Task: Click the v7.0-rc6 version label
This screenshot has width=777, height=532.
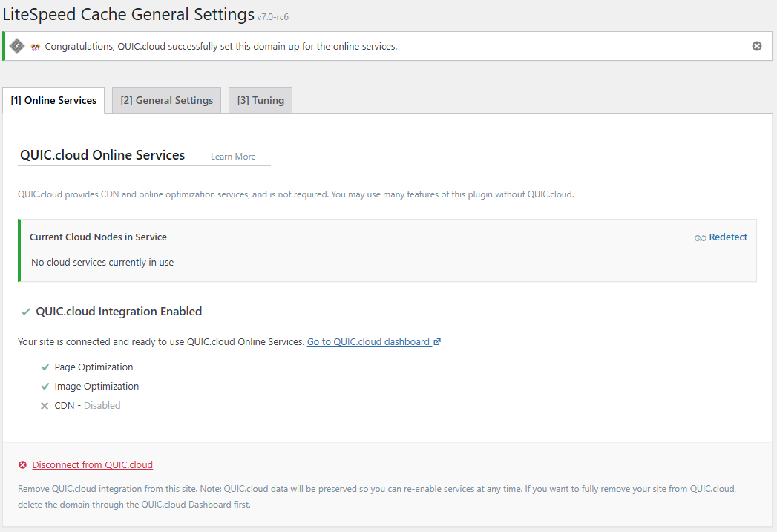Action: pyautogui.click(x=272, y=17)
